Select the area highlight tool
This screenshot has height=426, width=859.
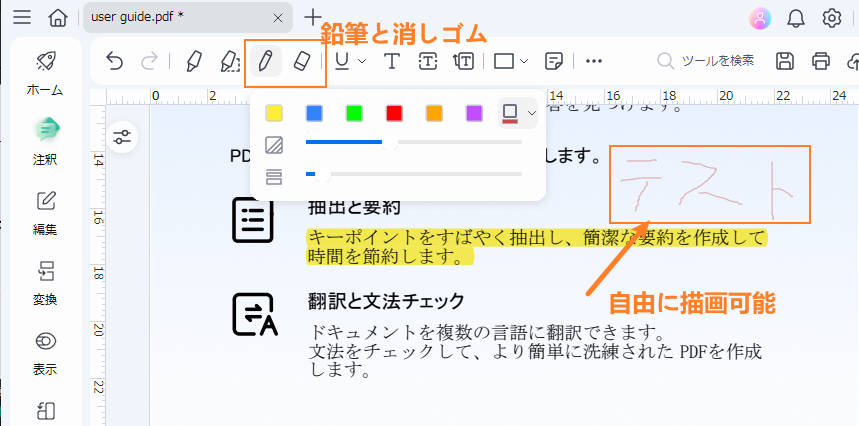click(230, 61)
